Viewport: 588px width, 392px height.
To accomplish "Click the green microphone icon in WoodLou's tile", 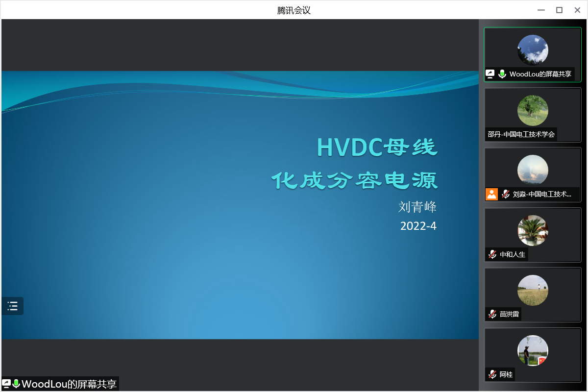I will pyautogui.click(x=502, y=74).
